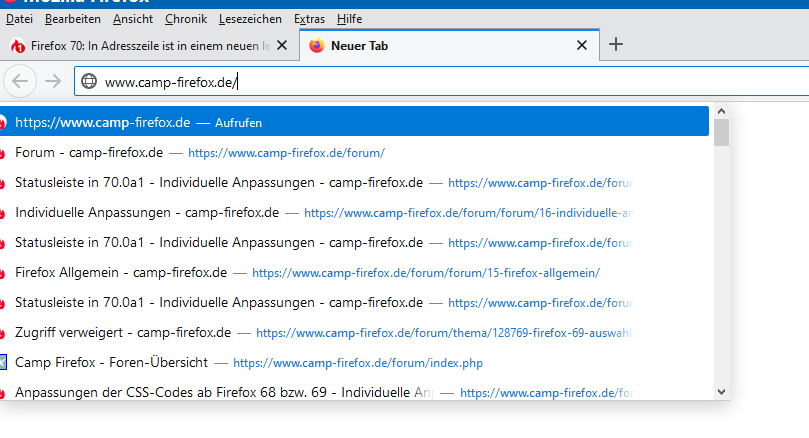Open the forum/ URL link suggestion
The width and height of the screenshot is (809, 438).
pyautogui.click(x=286, y=153)
